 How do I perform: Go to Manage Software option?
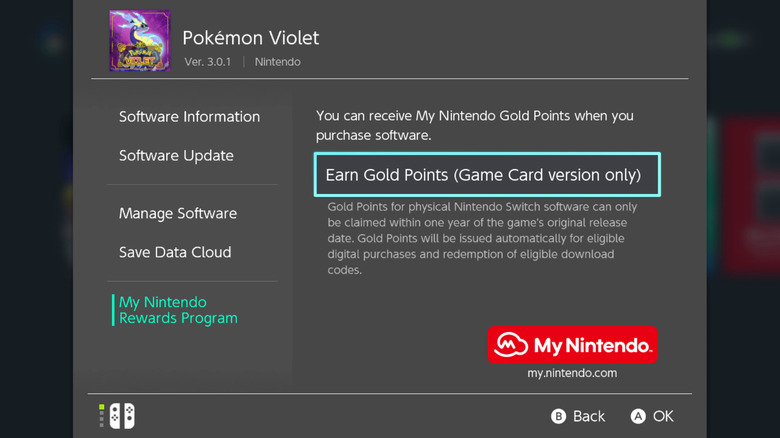point(178,213)
